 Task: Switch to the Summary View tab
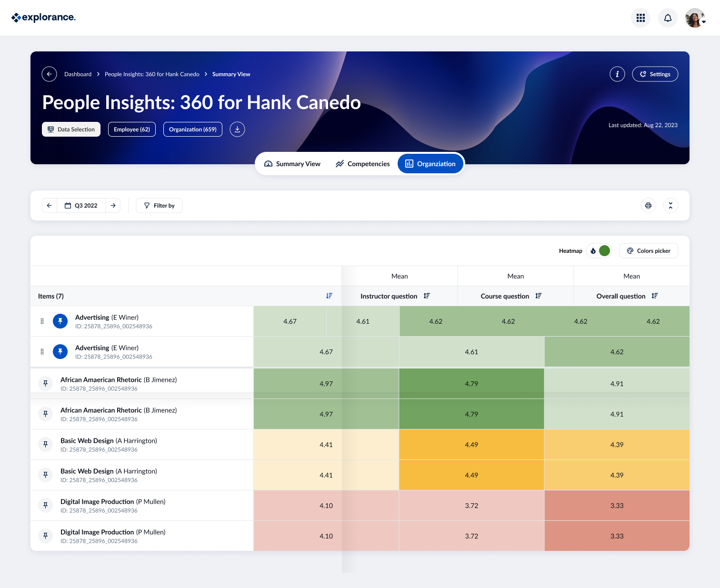tap(292, 164)
